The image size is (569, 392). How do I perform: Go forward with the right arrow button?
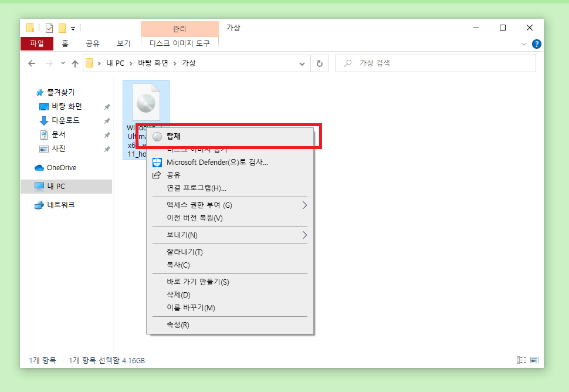(x=49, y=63)
